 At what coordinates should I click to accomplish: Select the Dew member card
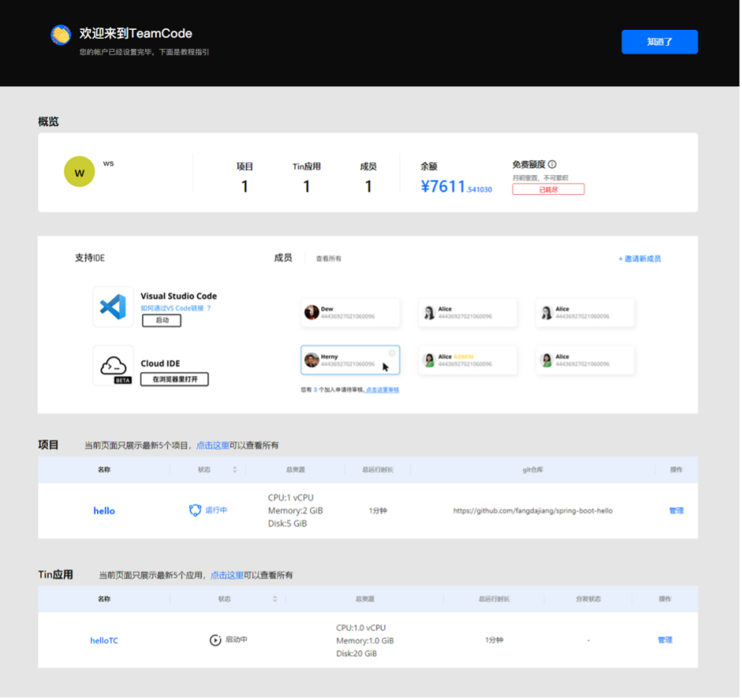[x=351, y=313]
